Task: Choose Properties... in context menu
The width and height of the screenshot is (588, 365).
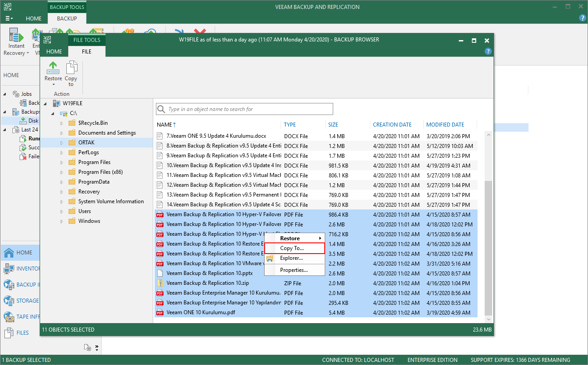Action: click(294, 270)
